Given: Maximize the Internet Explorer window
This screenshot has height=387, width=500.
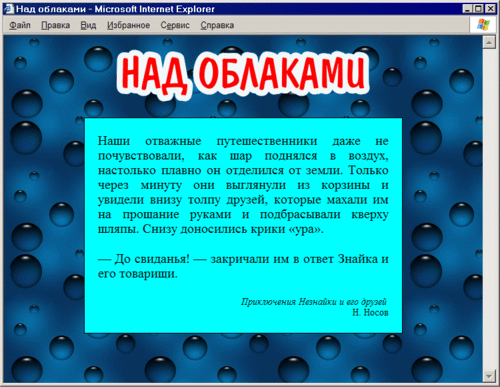Looking at the screenshot, I should coord(478,9).
